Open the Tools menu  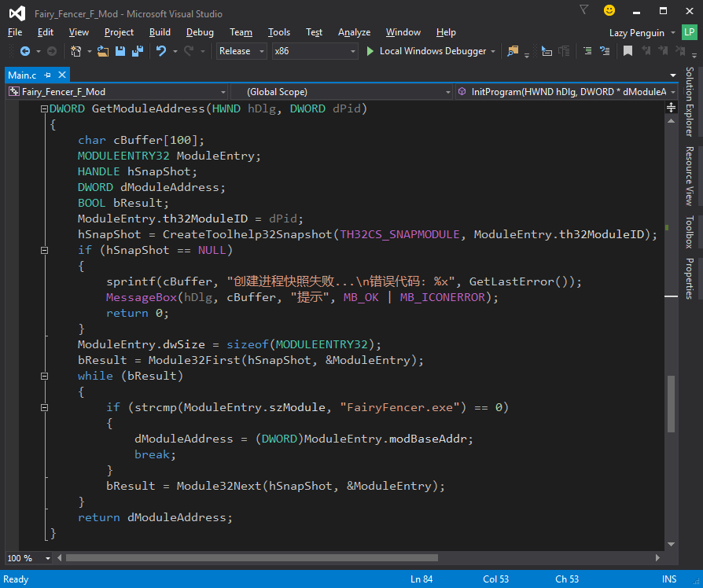(279, 32)
